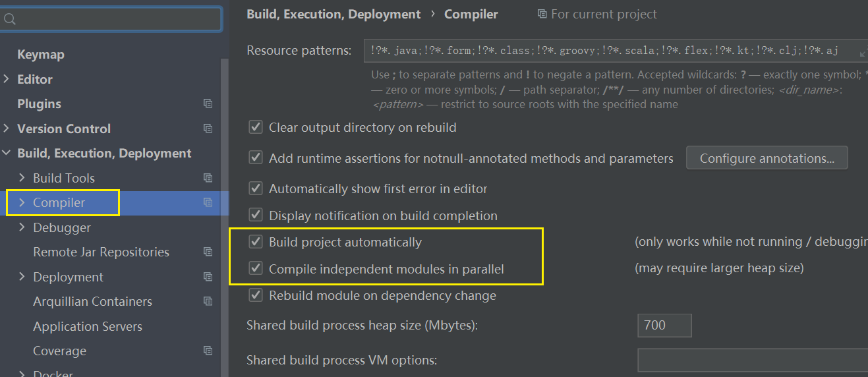Click the project-level icon beside Coverage
This screenshot has height=377, width=868.
208,351
